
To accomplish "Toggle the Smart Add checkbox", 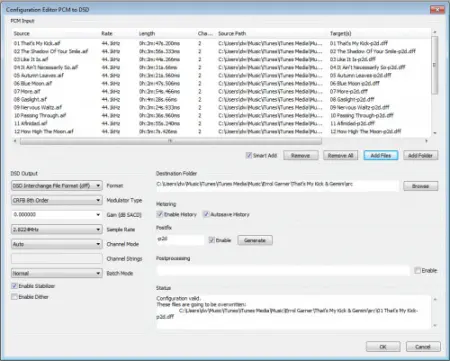I will [249, 155].
